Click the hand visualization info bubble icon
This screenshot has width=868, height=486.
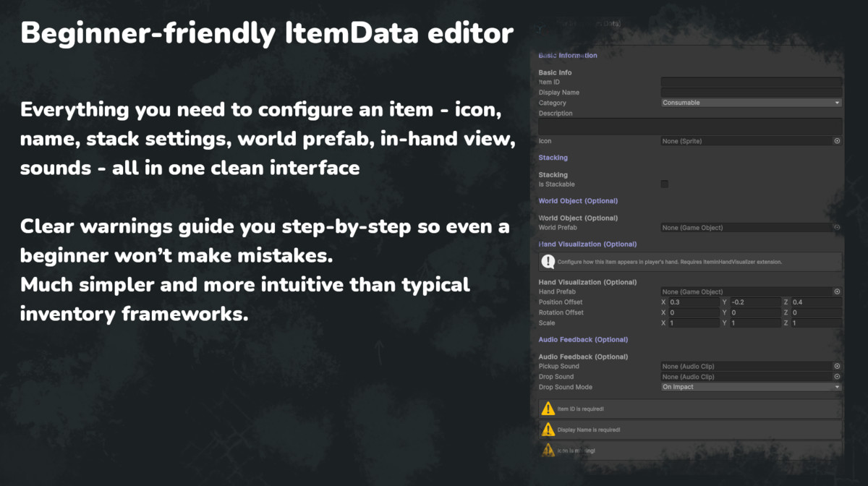(x=548, y=261)
